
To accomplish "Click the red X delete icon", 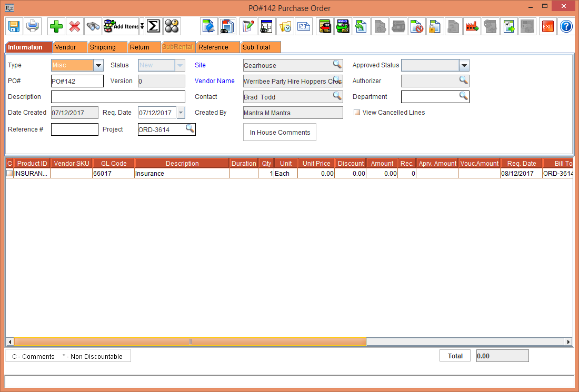I will (75, 26).
